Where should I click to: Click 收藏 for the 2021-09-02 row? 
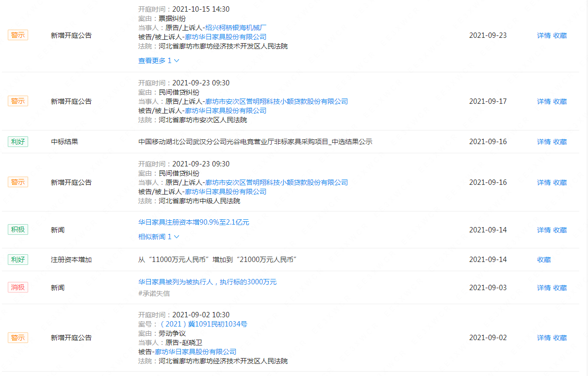coord(560,338)
